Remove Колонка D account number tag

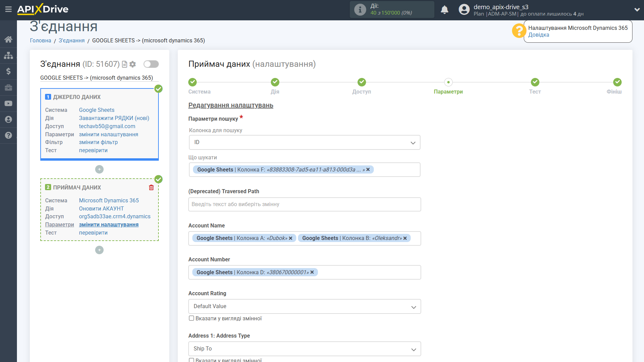coord(312,272)
